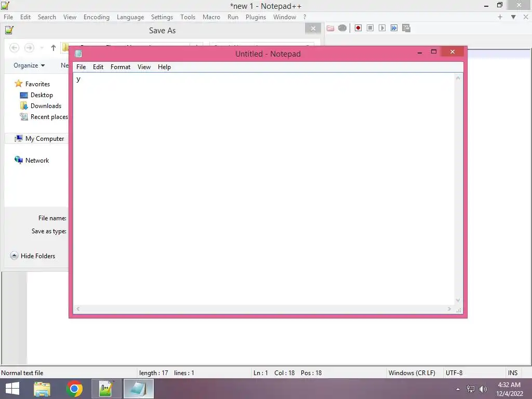Run macro multiple times icon
This screenshot has height=399, width=532.
[x=394, y=28]
